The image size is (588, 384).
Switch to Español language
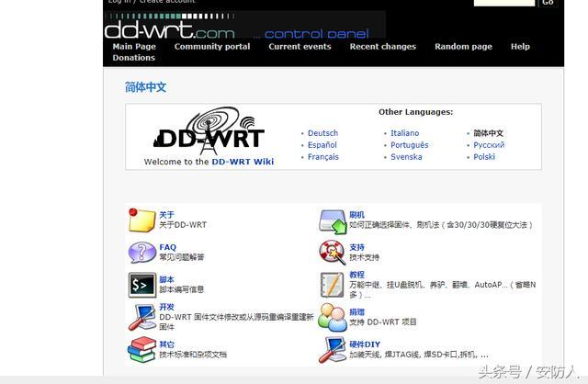(x=322, y=145)
